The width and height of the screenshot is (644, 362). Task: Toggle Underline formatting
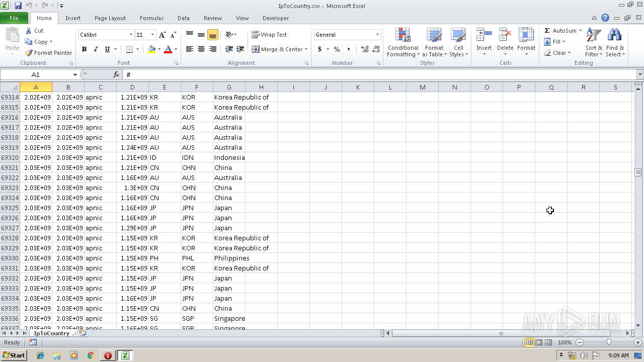click(x=107, y=49)
